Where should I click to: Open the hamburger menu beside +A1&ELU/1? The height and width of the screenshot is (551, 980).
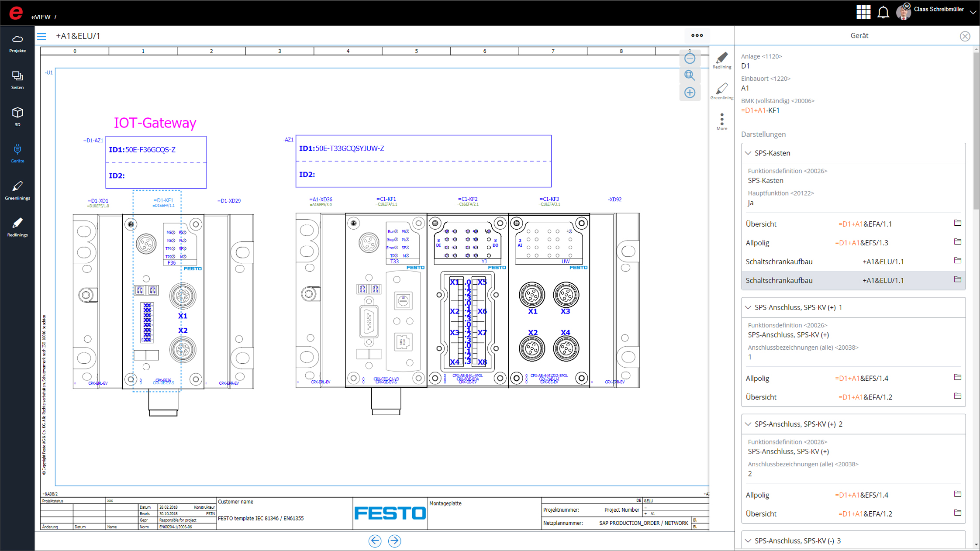[x=41, y=36]
